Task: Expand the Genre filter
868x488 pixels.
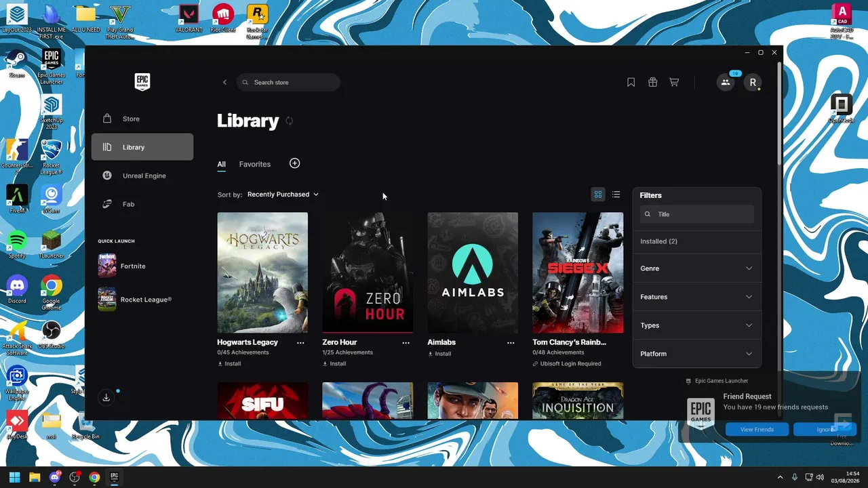Action: (696, 268)
